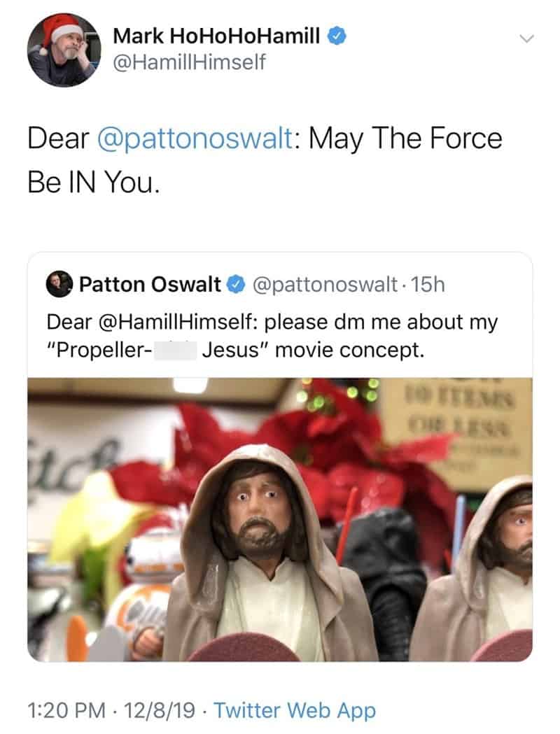Open Mark Hamill's profile avatar
The height and width of the screenshot is (734, 560).
tap(64, 50)
